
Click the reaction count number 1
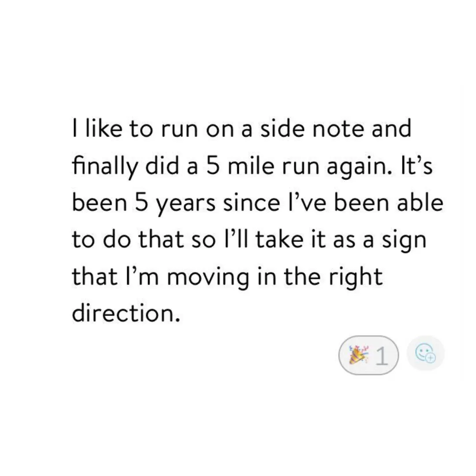(382, 356)
